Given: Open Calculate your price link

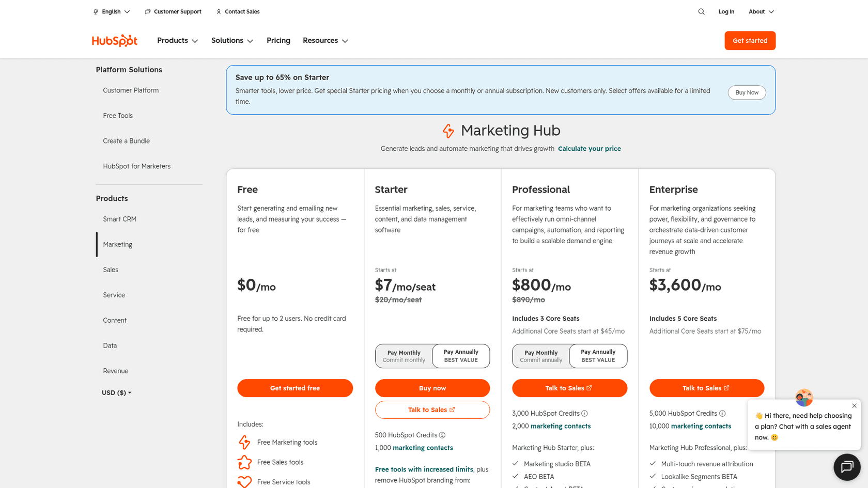Looking at the screenshot, I should 590,149.
